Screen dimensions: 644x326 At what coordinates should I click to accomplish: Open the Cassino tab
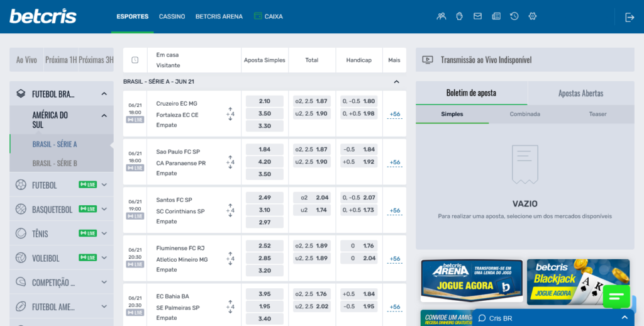(172, 16)
